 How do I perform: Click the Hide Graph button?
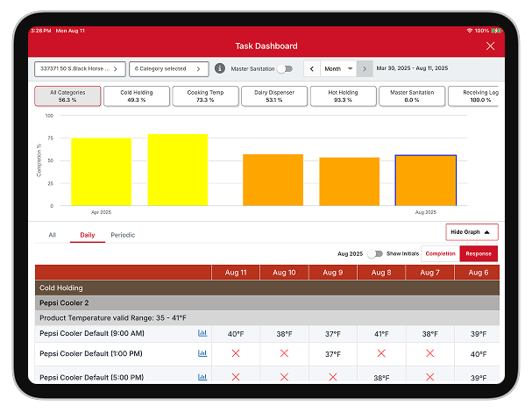click(x=472, y=232)
